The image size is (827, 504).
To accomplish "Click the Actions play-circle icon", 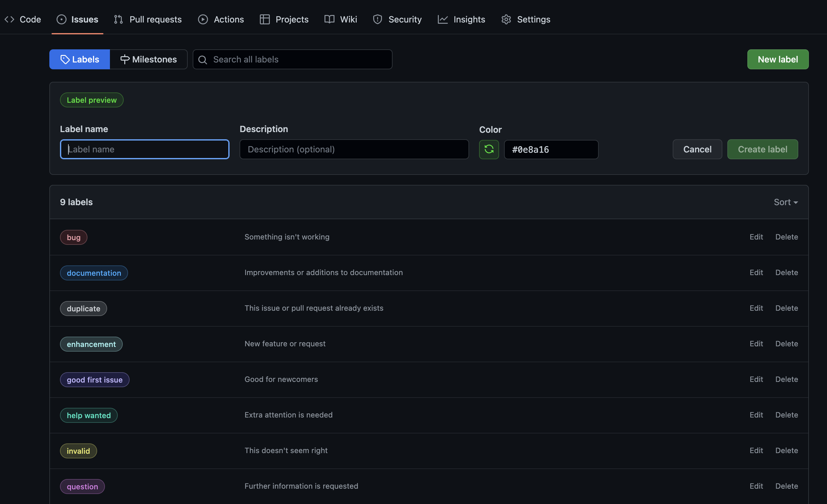I will click(x=203, y=19).
